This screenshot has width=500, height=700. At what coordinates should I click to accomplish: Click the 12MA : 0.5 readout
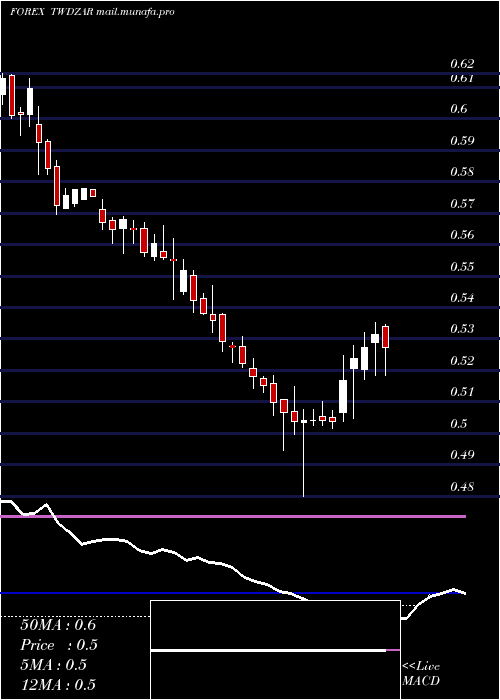[x=58, y=685]
